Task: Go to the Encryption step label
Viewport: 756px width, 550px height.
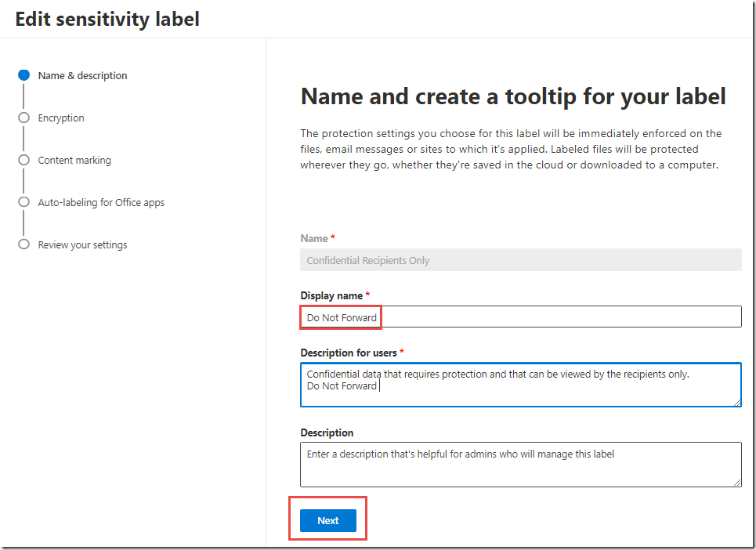Action: click(x=61, y=118)
